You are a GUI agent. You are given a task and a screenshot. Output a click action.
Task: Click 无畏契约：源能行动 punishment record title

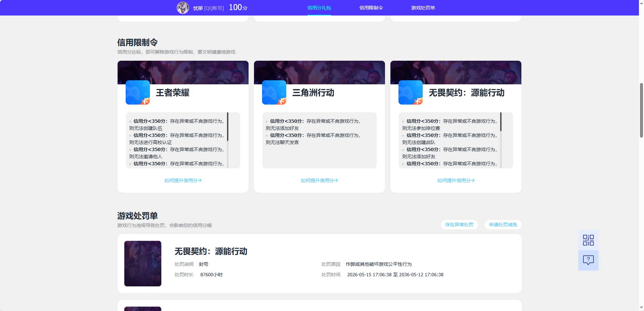pyautogui.click(x=211, y=251)
